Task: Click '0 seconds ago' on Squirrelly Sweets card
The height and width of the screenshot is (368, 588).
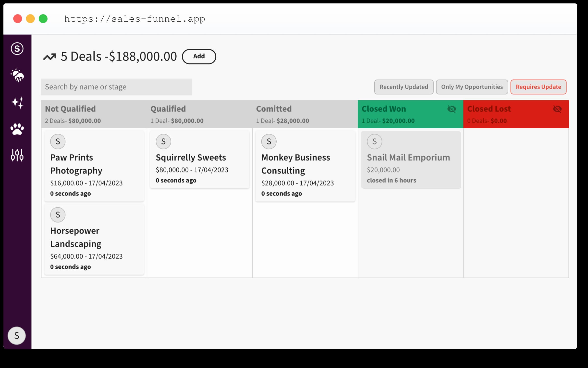Action: pos(176,180)
